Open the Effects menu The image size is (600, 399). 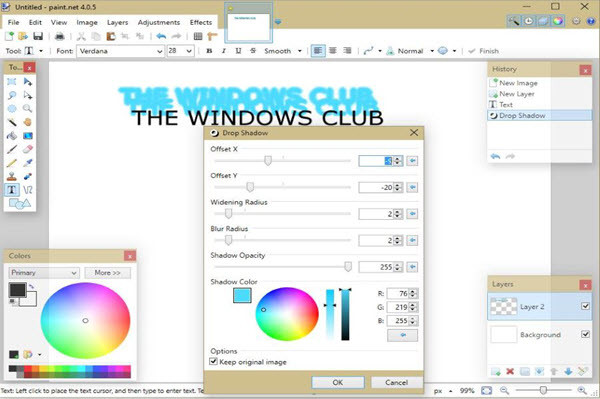click(201, 22)
